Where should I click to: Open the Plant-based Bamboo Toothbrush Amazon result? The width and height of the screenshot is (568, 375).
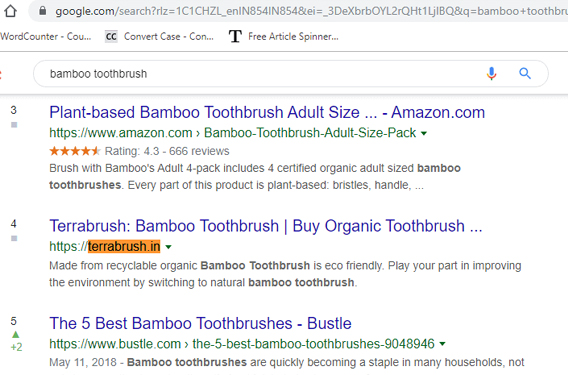[x=267, y=113]
